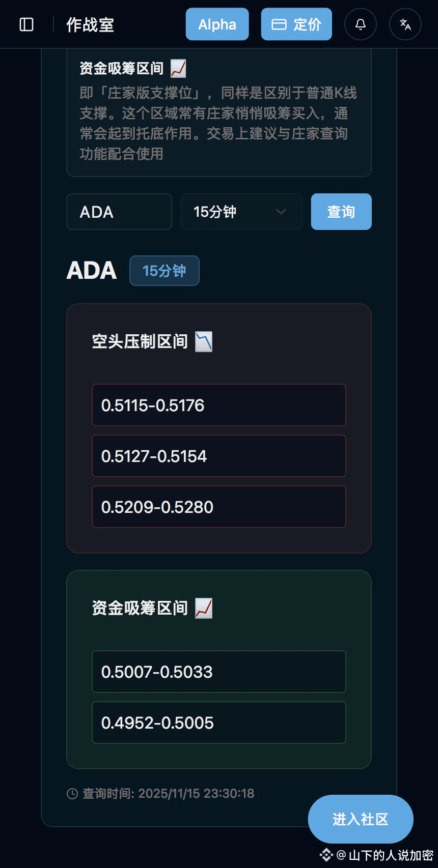Select the 0.5007-0.5033 accumulation range
438x868 pixels.
(x=219, y=672)
